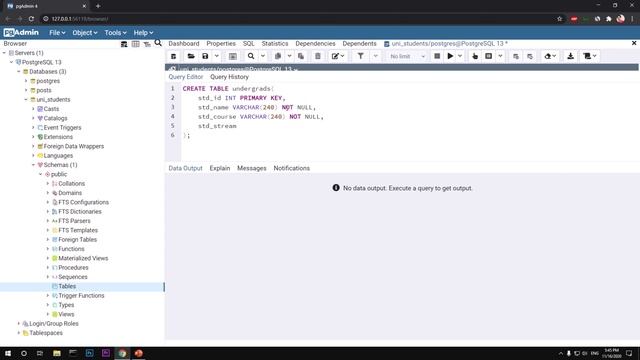
Task: Open the Tools menu
Action: pyautogui.click(x=116, y=33)
